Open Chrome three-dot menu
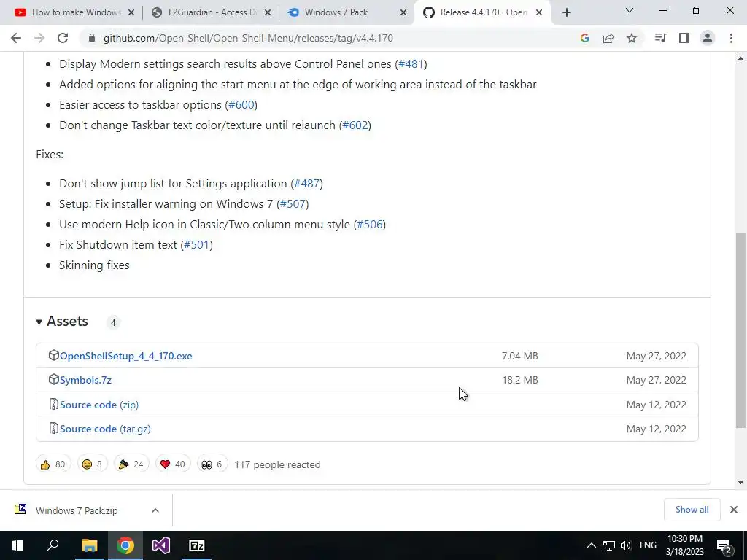747x560 pixels. tap(731, 38)
